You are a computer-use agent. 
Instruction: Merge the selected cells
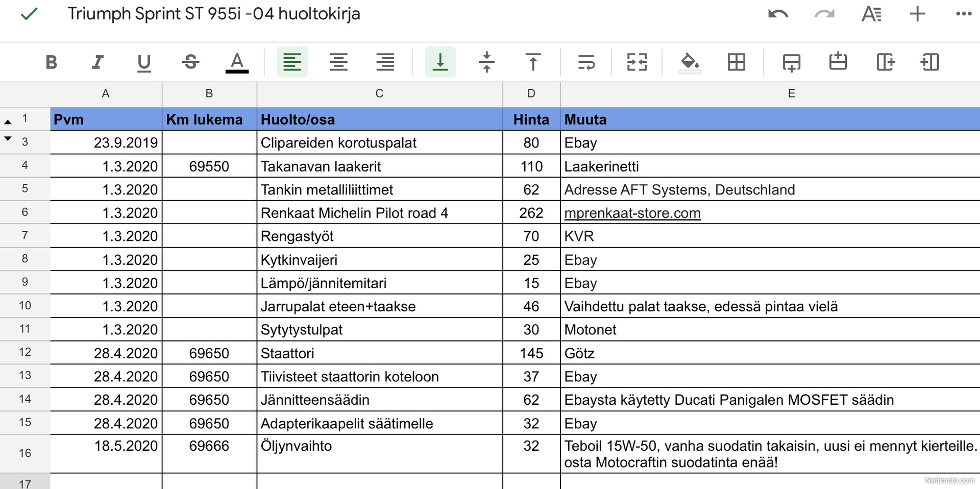636,62
